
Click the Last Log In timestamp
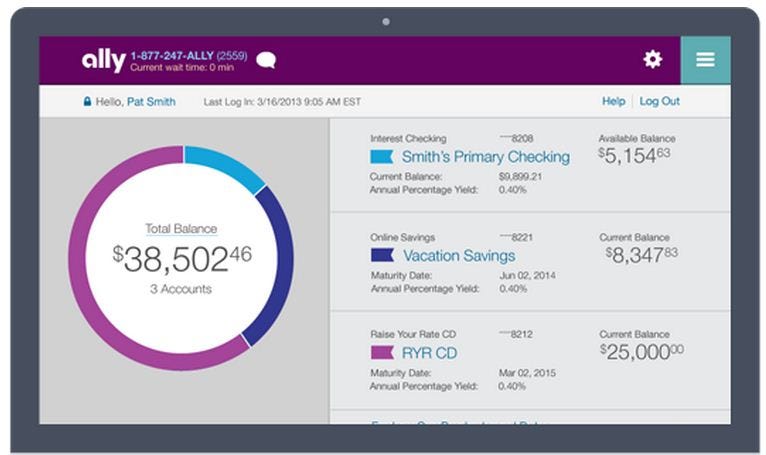pos(282,102)
